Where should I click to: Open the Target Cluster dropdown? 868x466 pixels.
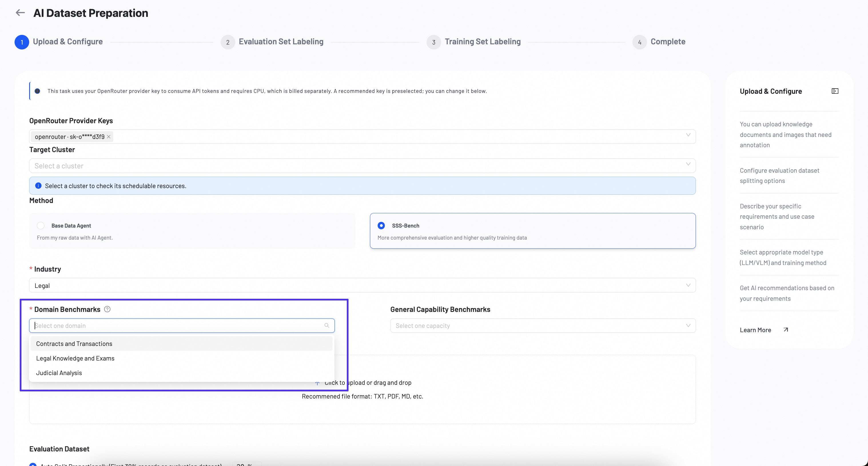362,166
